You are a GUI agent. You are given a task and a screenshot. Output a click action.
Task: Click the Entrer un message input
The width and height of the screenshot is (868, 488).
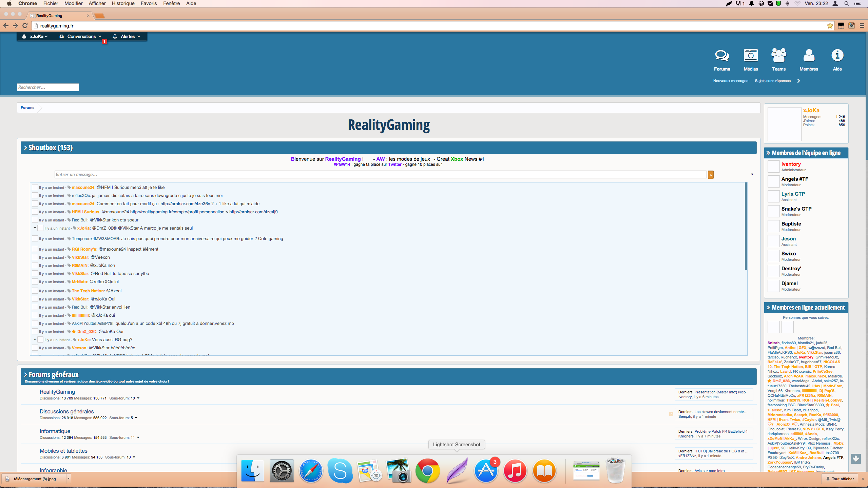coord(381,174)
